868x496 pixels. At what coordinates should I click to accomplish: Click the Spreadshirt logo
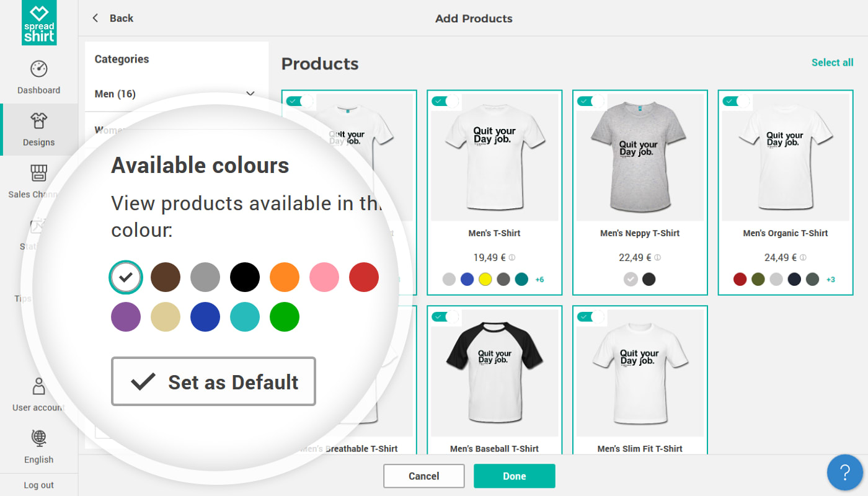39,23
